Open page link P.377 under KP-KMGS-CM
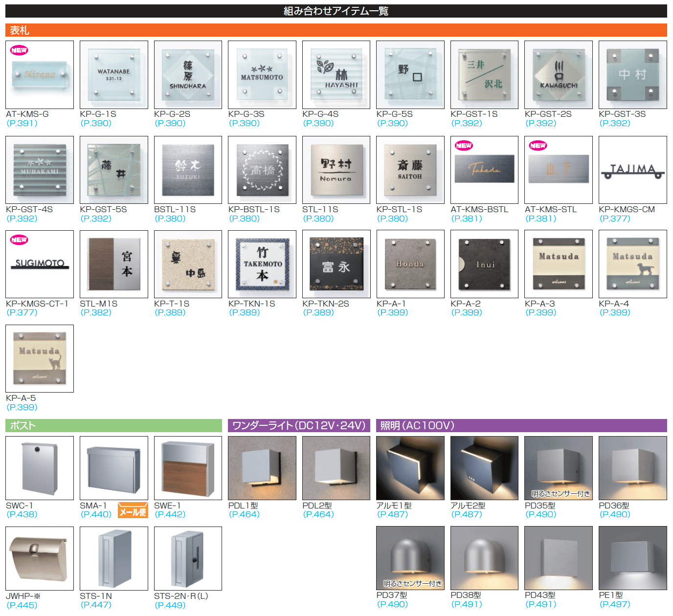Viewport: 673px width, 616px height. click(x=615, y=219)
